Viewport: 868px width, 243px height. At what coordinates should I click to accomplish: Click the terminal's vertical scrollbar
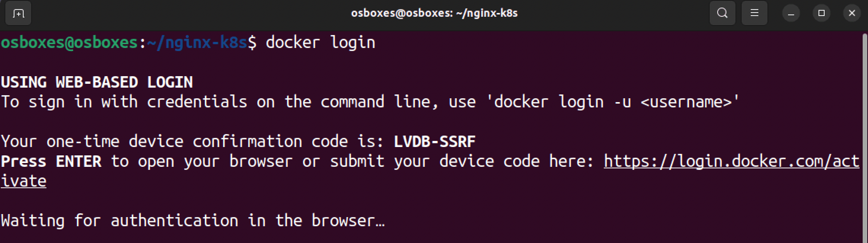click(865, 137)
